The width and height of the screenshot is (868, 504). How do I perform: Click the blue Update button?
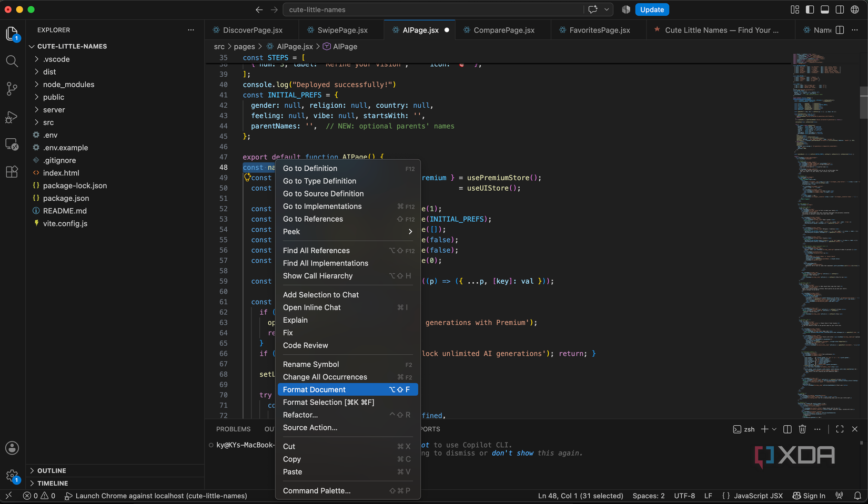coord(652,9)
